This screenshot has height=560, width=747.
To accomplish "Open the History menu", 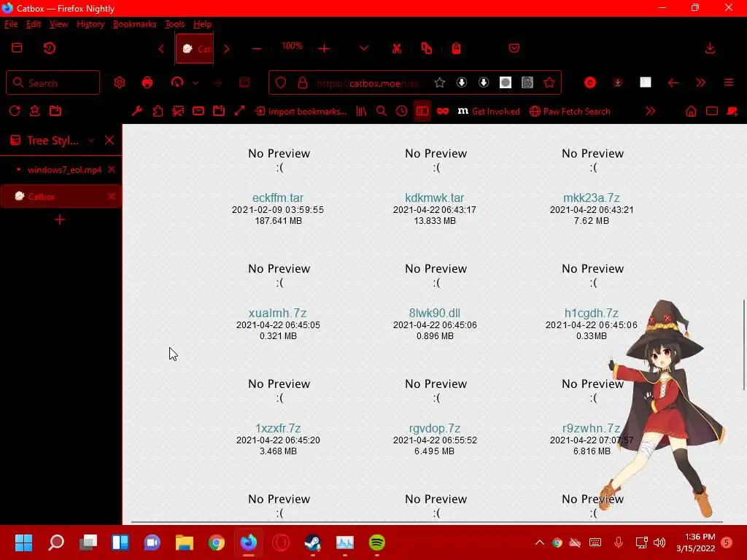I will (x=90, y=24).
